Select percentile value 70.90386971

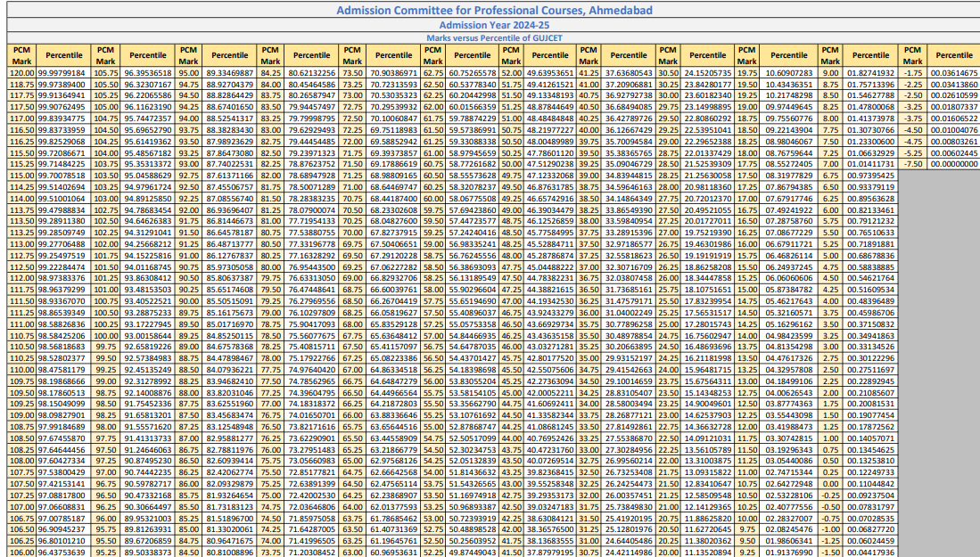point(394,73)
